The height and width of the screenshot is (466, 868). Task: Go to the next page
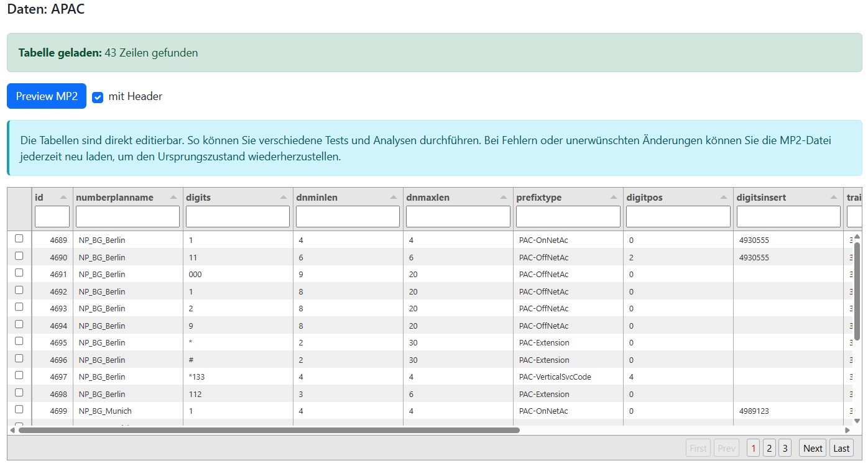coord(812,447)
